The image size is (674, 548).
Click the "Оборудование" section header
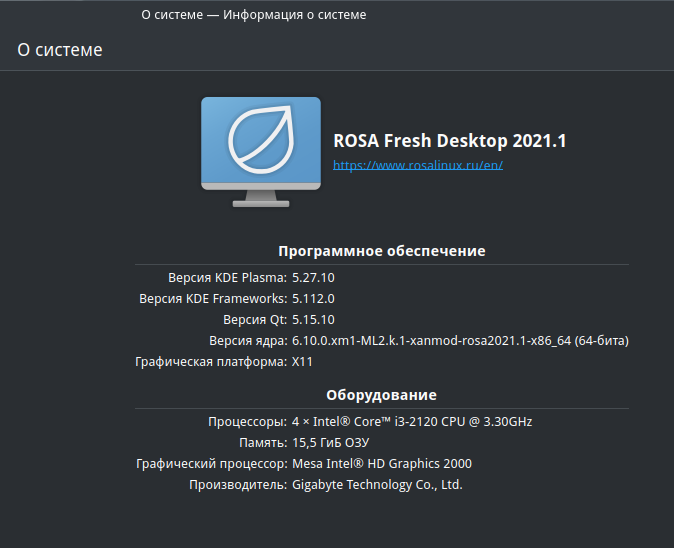[x=381, y=395]
